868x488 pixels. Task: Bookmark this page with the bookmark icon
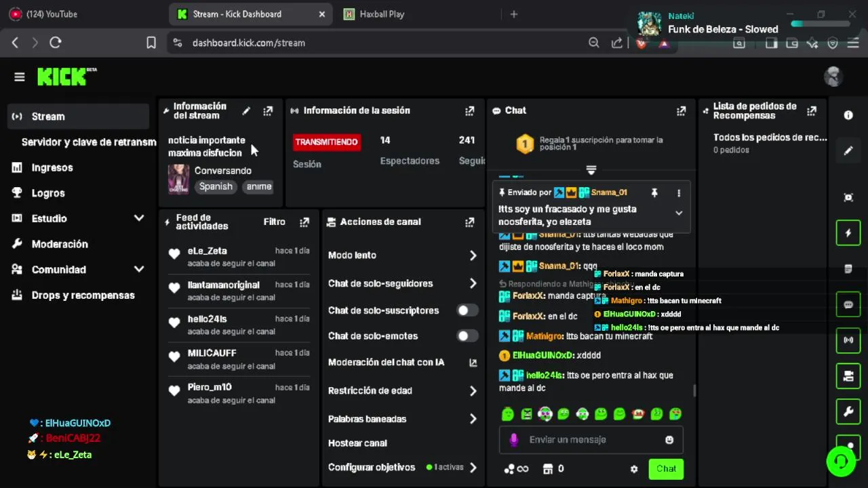pyautogui.click(x=151, y=43)
